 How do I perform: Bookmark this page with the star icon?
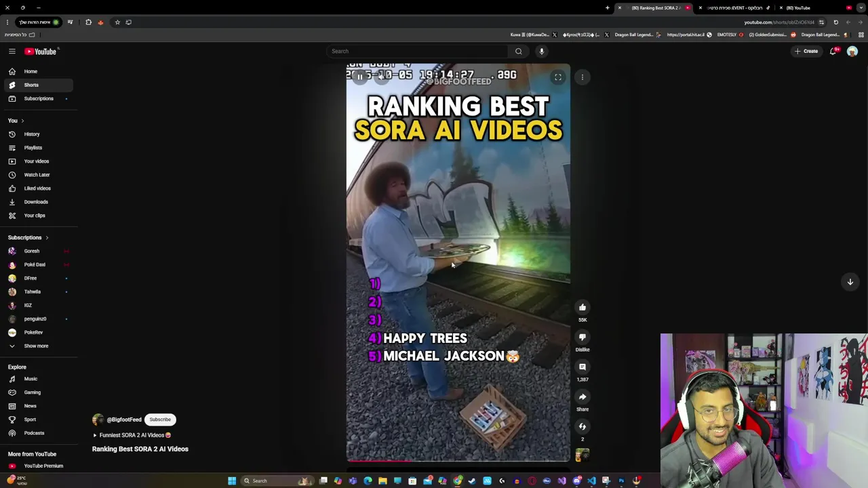(x=117, y=22)
